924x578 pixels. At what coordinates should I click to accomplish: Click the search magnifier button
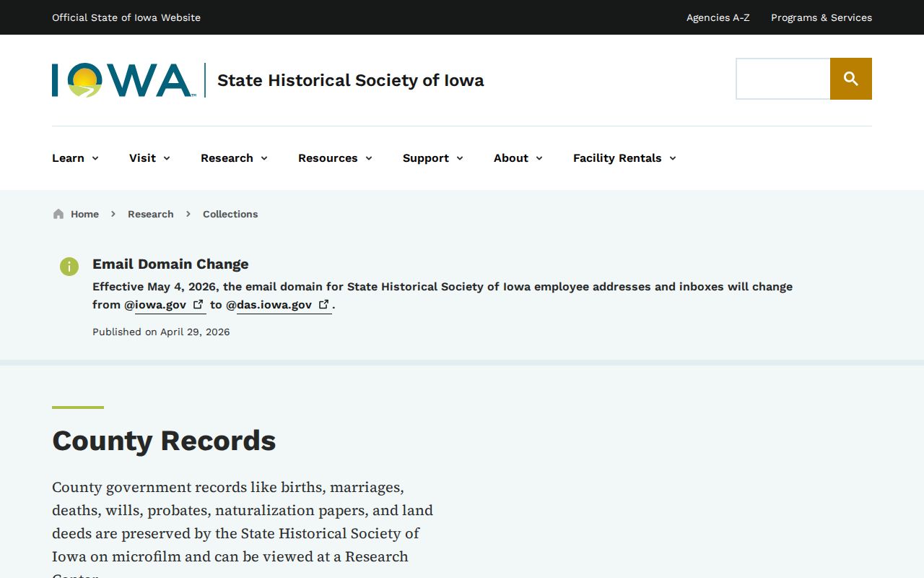pyautogui.click(x=851, y=79)
